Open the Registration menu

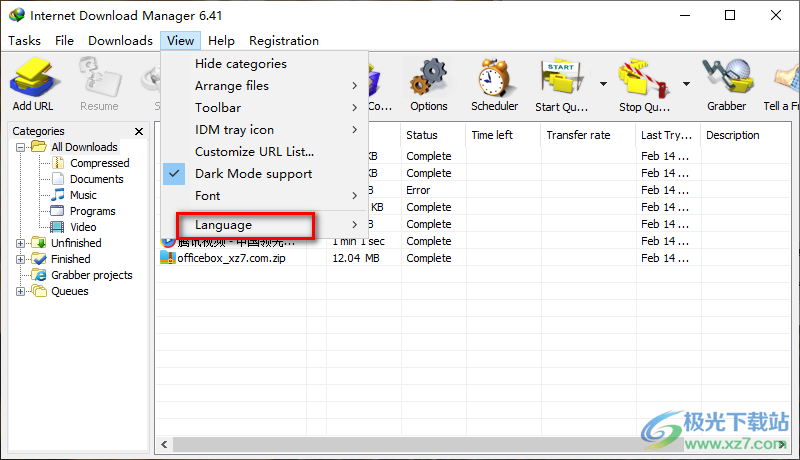(284, 41)
